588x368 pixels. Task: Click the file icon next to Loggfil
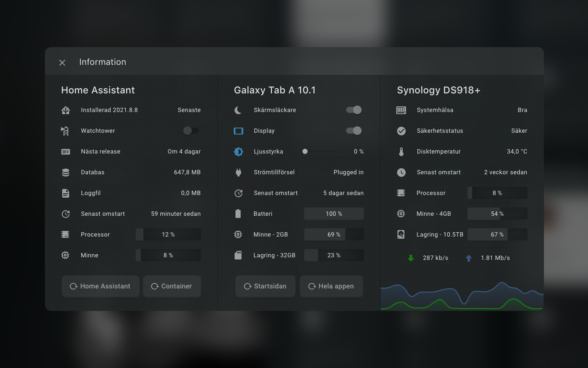coord(65,193)
